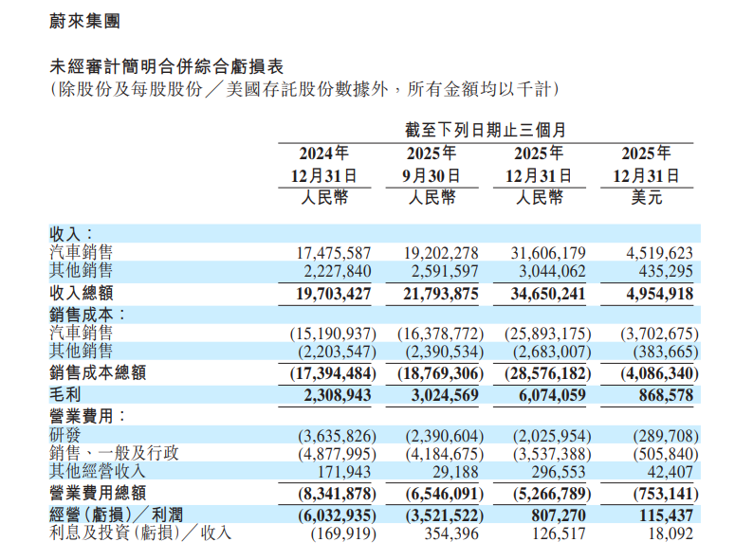Click the value (3,537,388)
Viewport: 735px width, 560px height.
click(x=552, y=454)
